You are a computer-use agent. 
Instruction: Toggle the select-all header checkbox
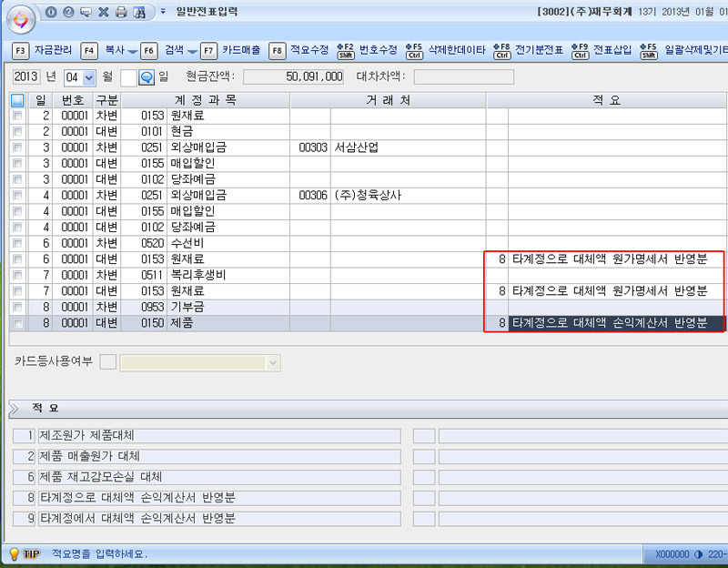click(17, 100)
